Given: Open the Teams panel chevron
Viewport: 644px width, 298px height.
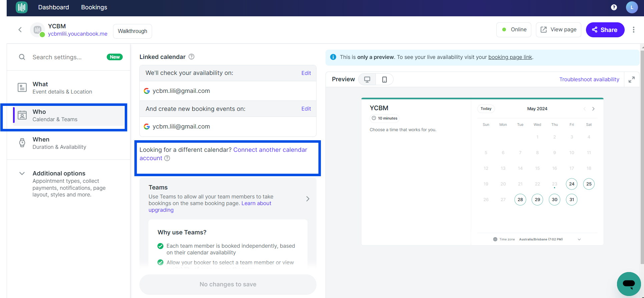Looking at the screenshot, I should click(x=308, y=199).
